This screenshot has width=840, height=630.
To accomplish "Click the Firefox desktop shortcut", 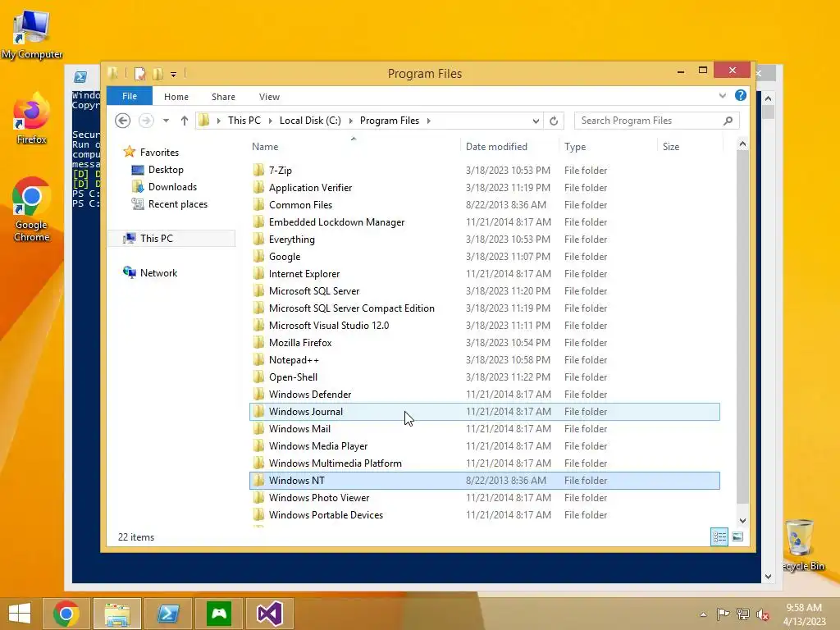I will tap(32, 118).
